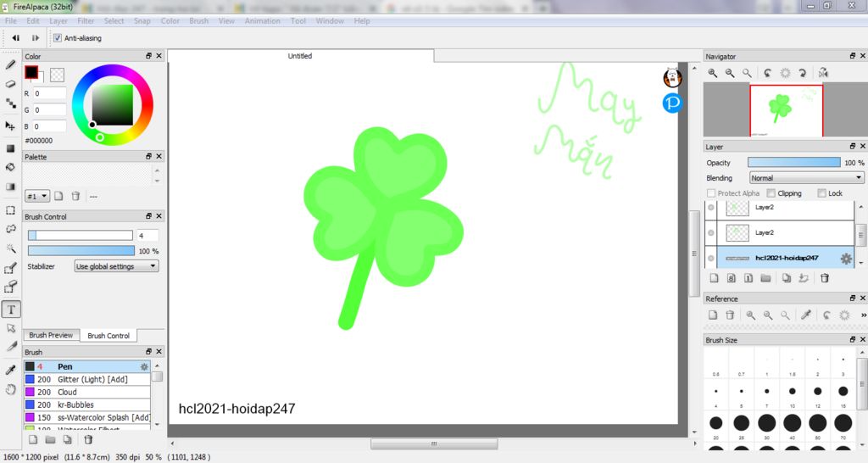Flip the canvas view in Navigator
Screen dimensions: 868x463
823,73
